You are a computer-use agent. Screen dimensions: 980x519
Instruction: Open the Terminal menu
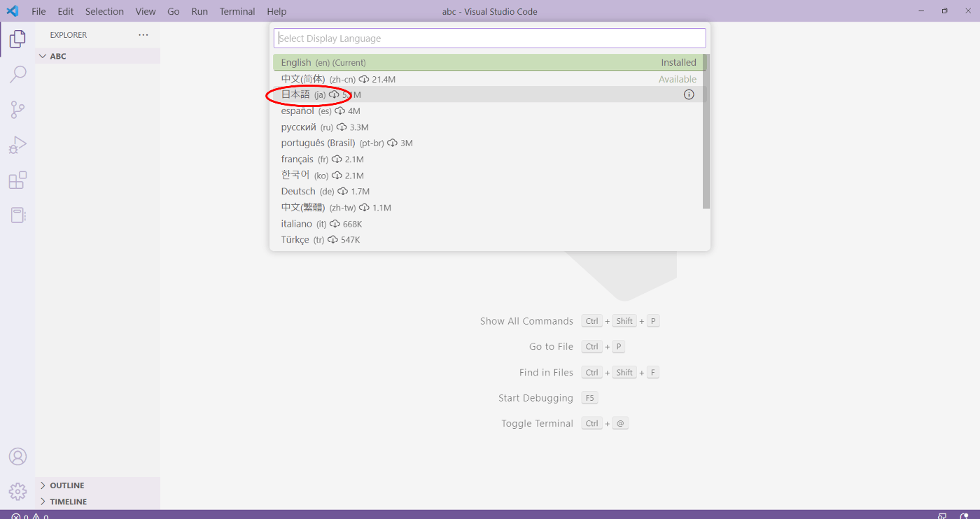pyautogui.click(x=237, y=11)
